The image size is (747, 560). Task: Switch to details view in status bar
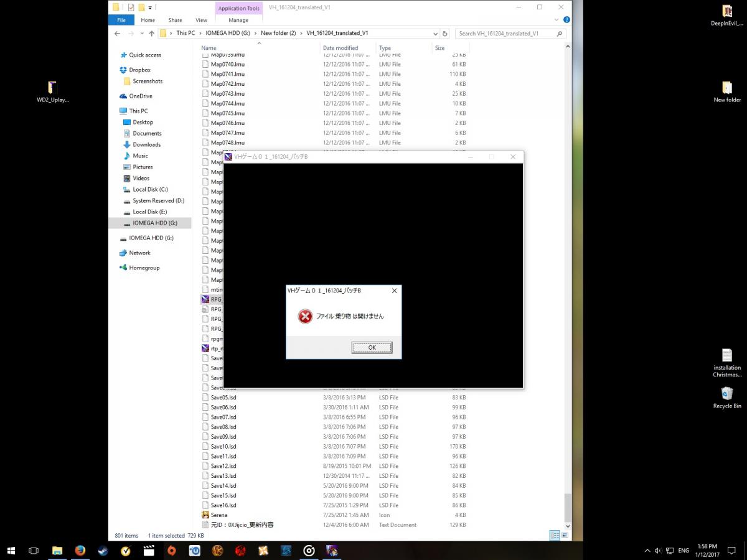pos(554,535)
